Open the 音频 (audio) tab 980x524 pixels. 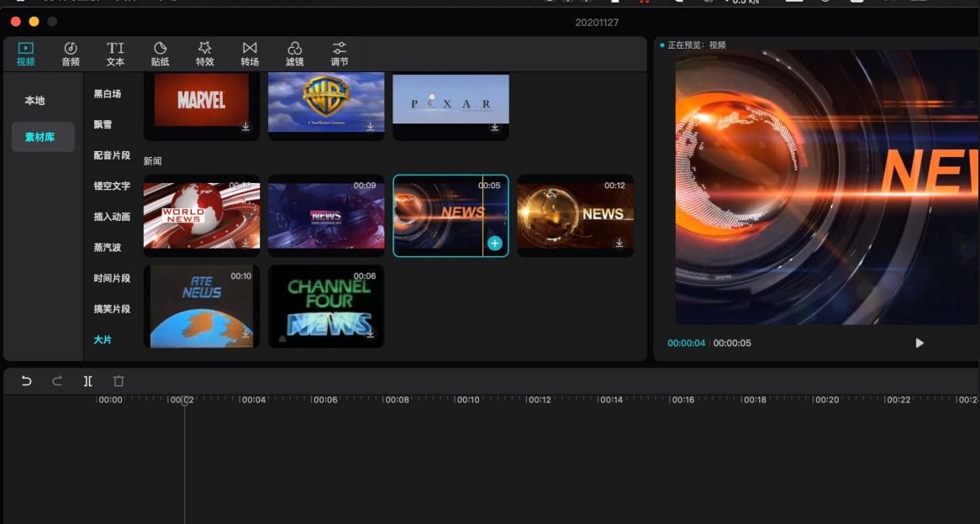coord(71,54)
